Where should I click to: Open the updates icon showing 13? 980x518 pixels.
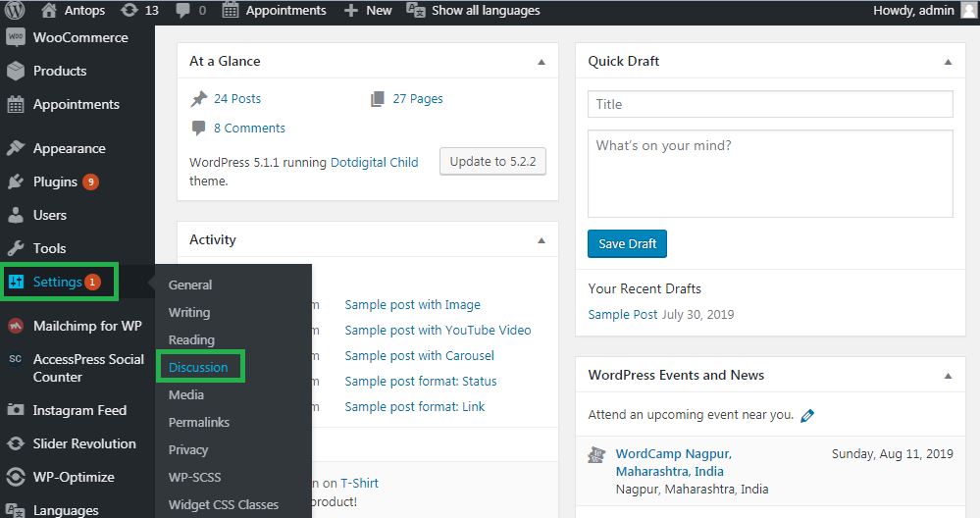tap(129, 10)
